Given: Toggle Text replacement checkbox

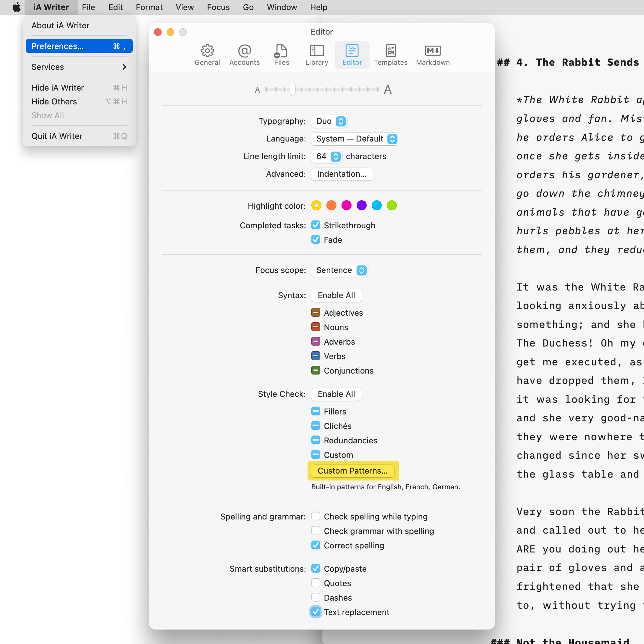Looking at the screenshot, I should click(x=316, y=612).
